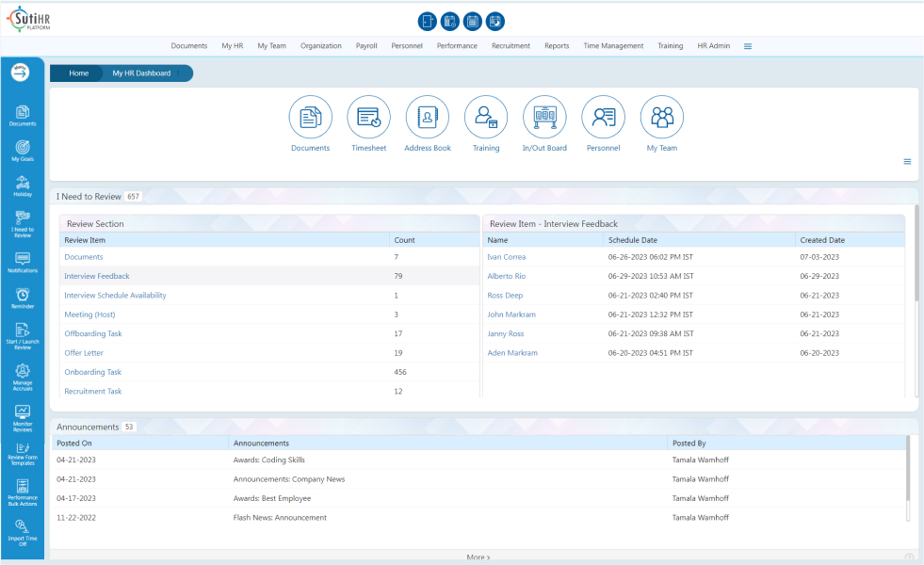Open the Holiday sidebar icon

[23, 186]
